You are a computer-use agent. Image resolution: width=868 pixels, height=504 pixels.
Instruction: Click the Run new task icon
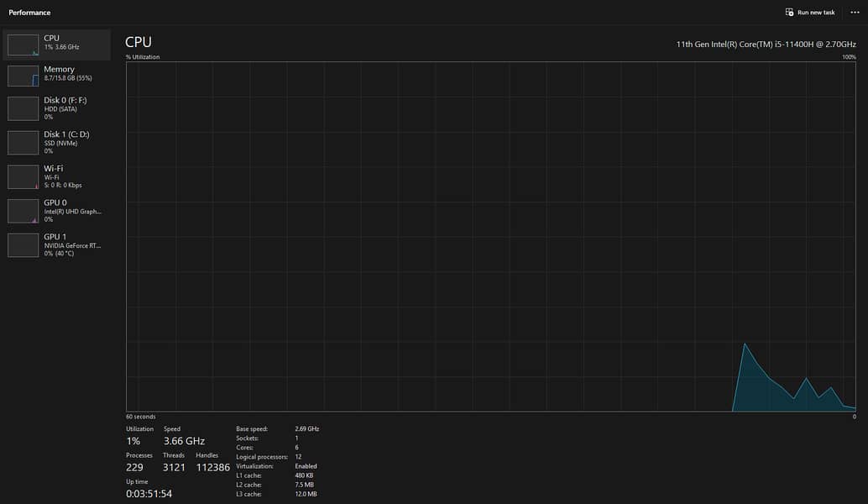coord(789,13)
